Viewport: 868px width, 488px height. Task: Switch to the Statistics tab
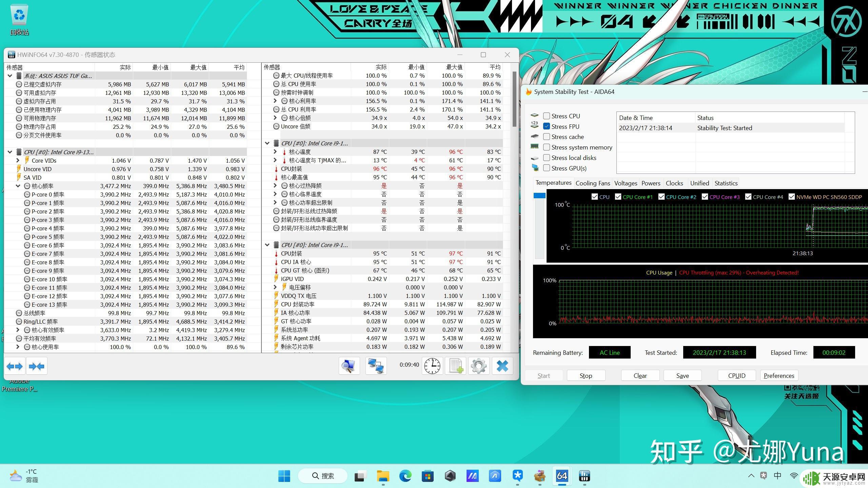coord(726,183)
